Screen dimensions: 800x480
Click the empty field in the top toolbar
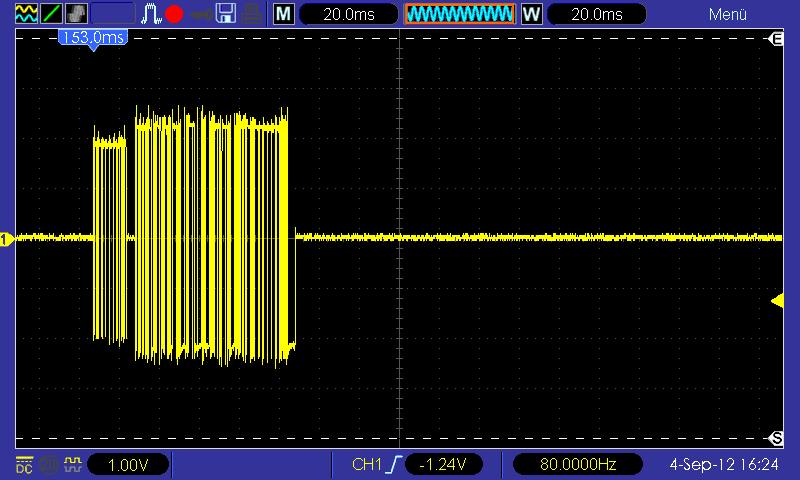tap(113, 14)
